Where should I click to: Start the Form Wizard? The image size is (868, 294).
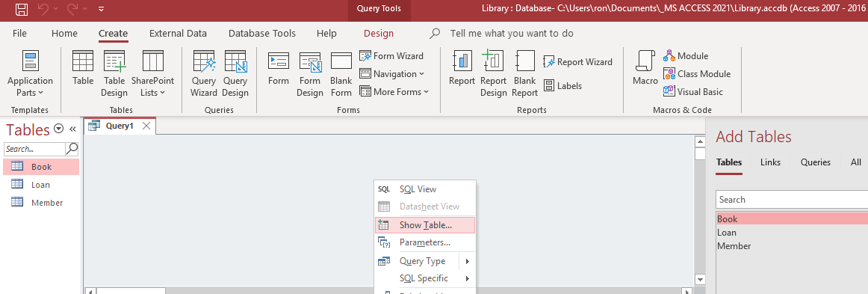[x=391, y=56]
